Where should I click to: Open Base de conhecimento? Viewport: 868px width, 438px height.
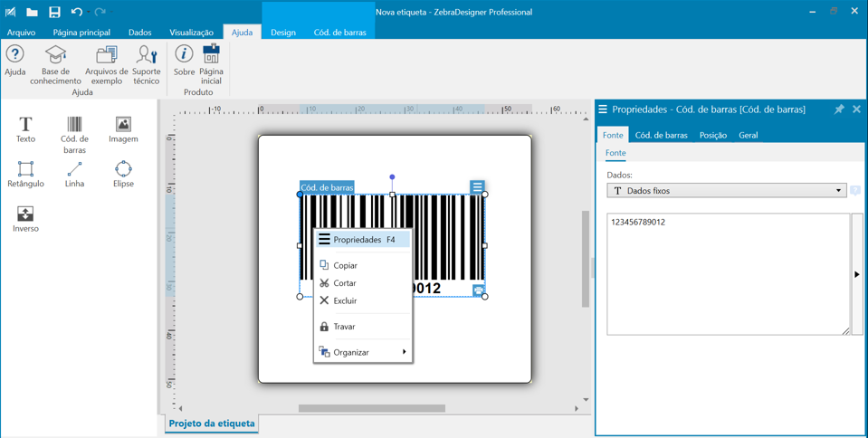click(55, 65)
